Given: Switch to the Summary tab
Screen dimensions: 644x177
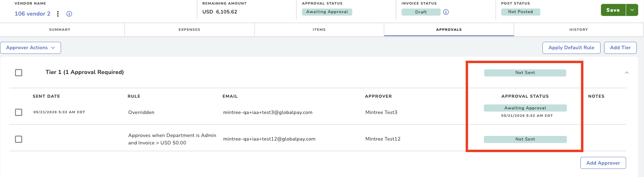Looking at the screenshot, I should click(60, 29).
